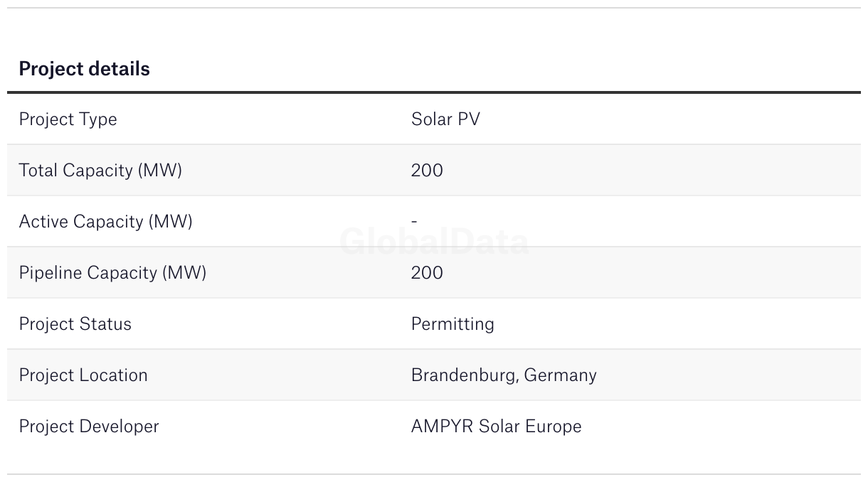Select the Project Location label
This screenshot has width=868, height=482.
[x=83, y=375]
